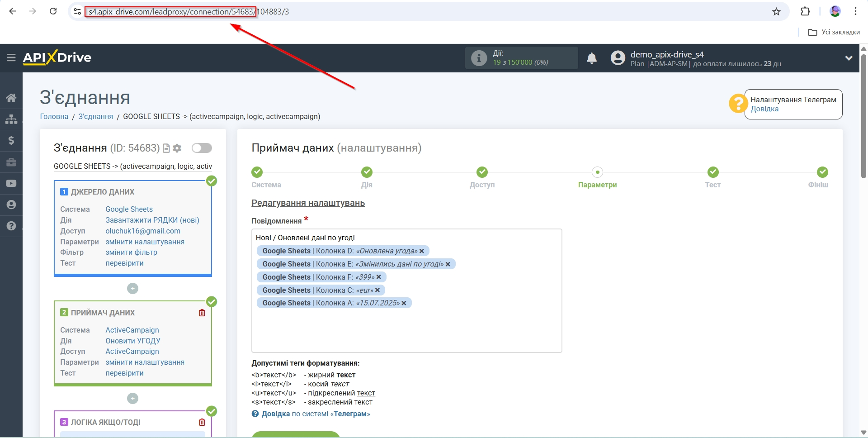Click Завантажити РЯДКИ (нові) action
868x438 pixels.
[x=152, y=220]
